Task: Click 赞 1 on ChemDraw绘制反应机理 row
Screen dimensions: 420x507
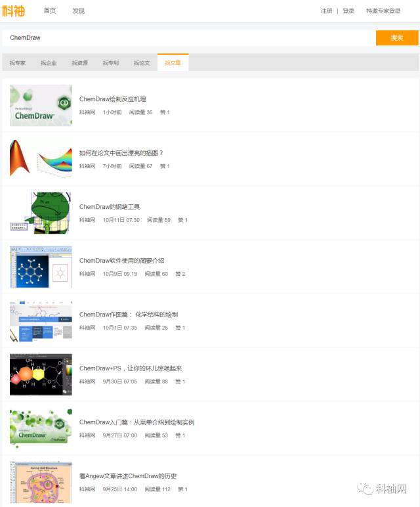Action: coord(165,112)
